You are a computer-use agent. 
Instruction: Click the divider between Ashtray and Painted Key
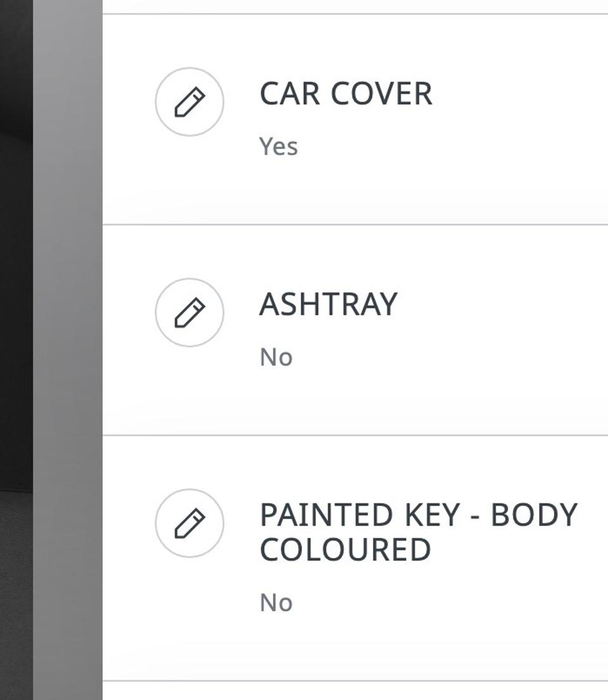click(x=355, y=435)
